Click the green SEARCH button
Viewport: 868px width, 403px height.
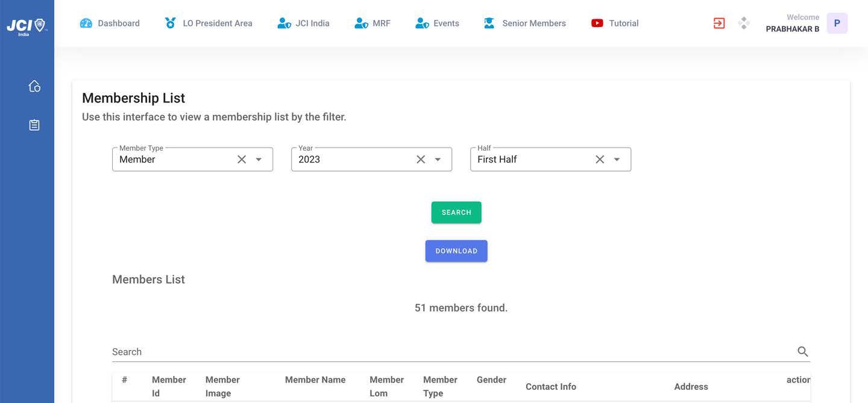point(456,212)
